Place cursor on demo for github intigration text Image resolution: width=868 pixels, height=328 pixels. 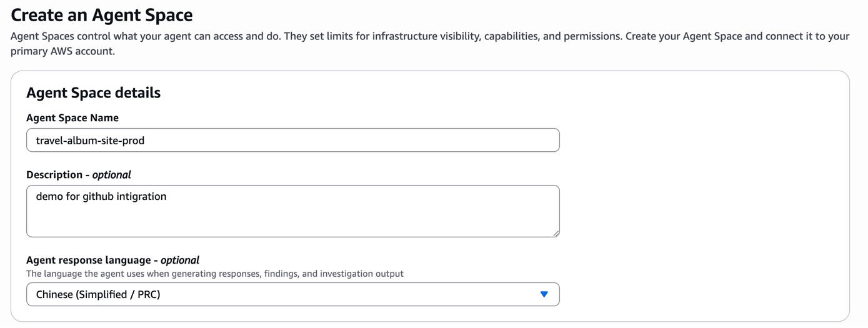click(x=101, y=196)
